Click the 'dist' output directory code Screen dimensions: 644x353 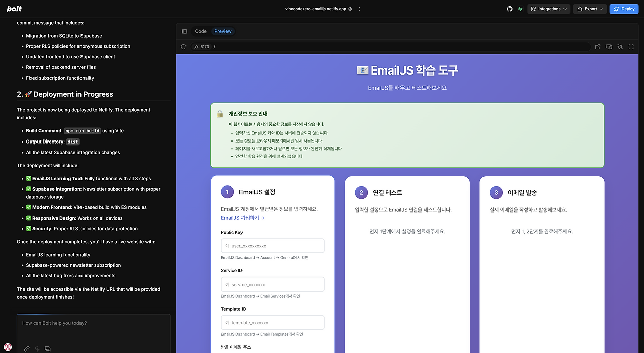tap(73, 142)
